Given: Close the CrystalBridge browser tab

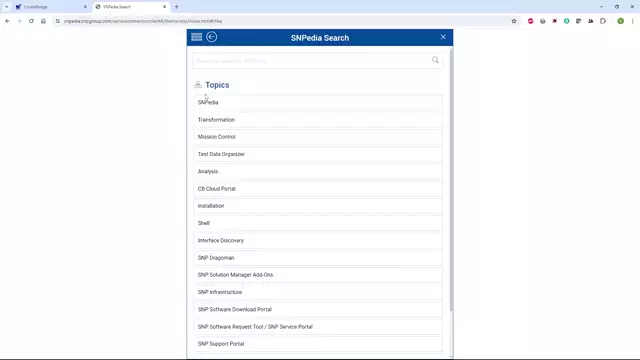Looking at the screenshot, I should [85, 7].
